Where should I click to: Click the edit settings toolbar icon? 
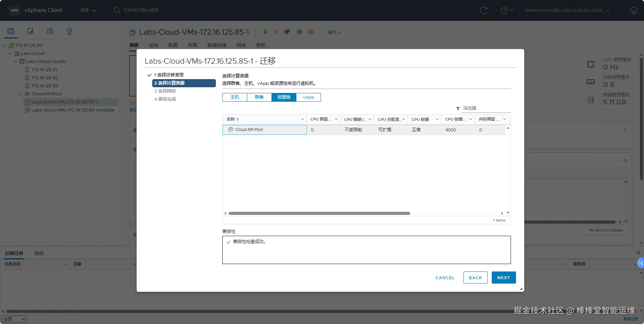tap(299, 32)
